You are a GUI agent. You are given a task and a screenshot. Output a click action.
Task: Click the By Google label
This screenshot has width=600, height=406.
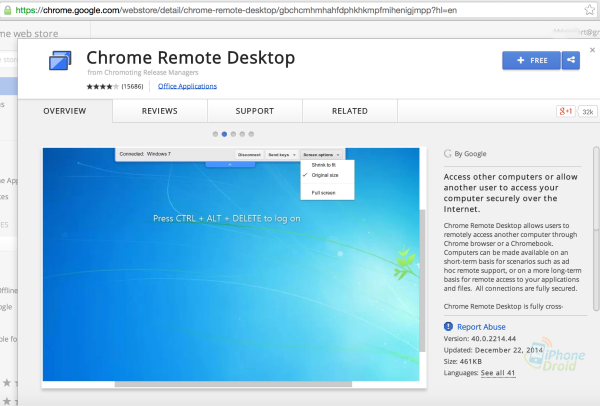pos(470,154)
